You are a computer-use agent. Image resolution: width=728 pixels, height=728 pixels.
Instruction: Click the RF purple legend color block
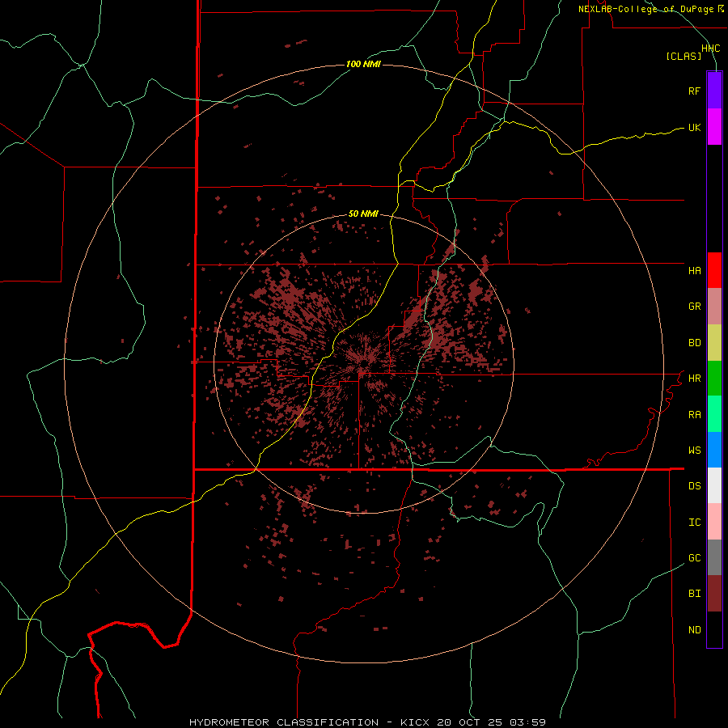point(714,91)
